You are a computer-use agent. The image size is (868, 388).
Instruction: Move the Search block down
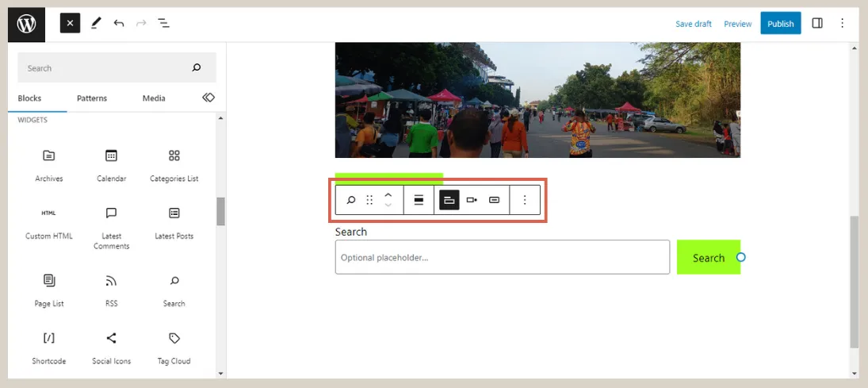point(388,205)
